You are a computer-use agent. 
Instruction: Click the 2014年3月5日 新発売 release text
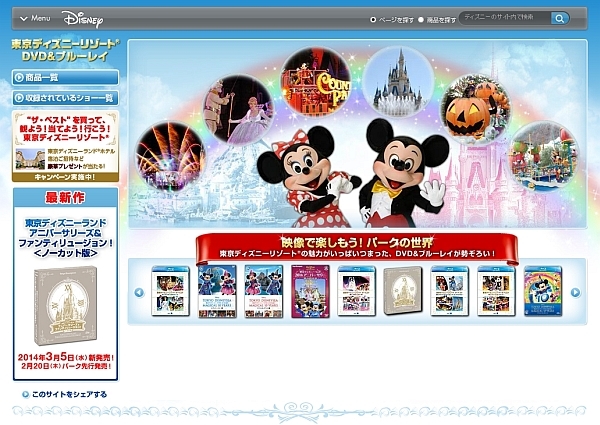[x=66, y=357]
